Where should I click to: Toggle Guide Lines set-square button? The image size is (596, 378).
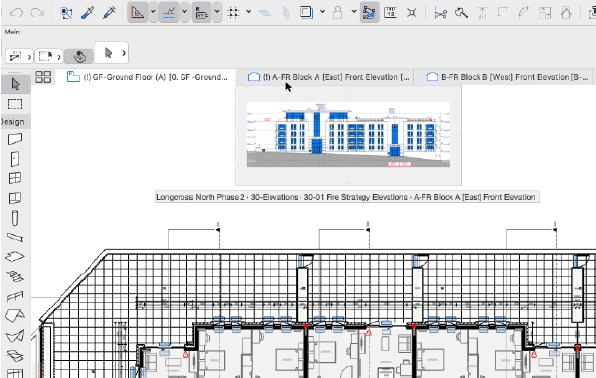click(137, 13)
